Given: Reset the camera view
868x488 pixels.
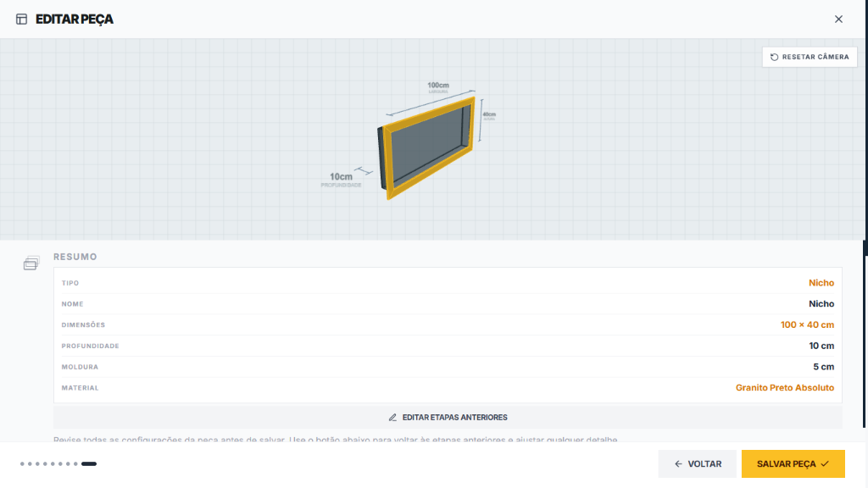Looking at the screenshot, I should pyautogui.click(x=810, y=57).
